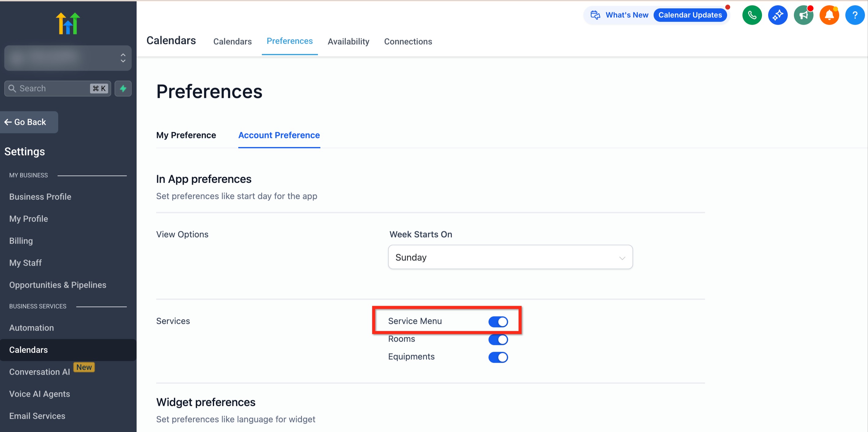
Task: Expand the blurred account switcher dropdown
Action: pyautogui.click(x=68, y=58)
